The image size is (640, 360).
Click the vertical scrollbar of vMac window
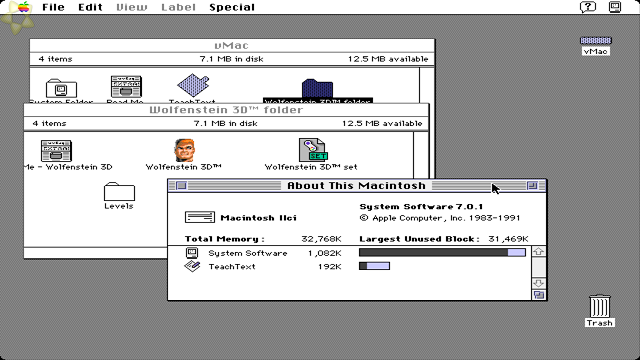click(x=427, y=85)
